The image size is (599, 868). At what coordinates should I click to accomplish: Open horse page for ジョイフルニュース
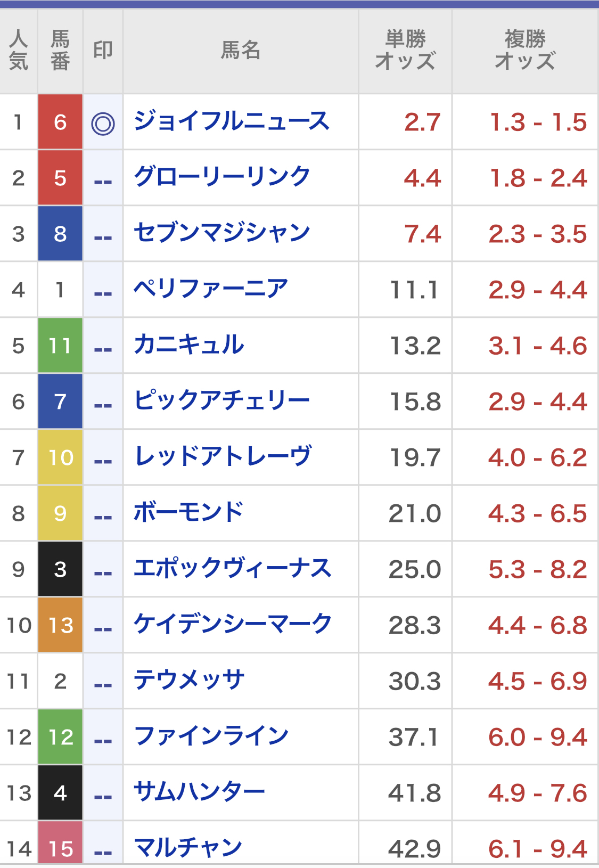(231, 122)
